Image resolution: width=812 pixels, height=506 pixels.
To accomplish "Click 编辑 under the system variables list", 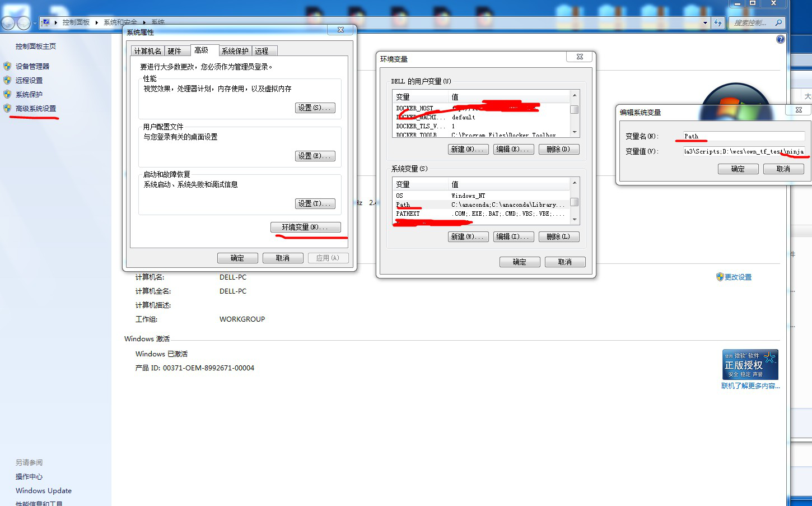I will tap(513, 236).
